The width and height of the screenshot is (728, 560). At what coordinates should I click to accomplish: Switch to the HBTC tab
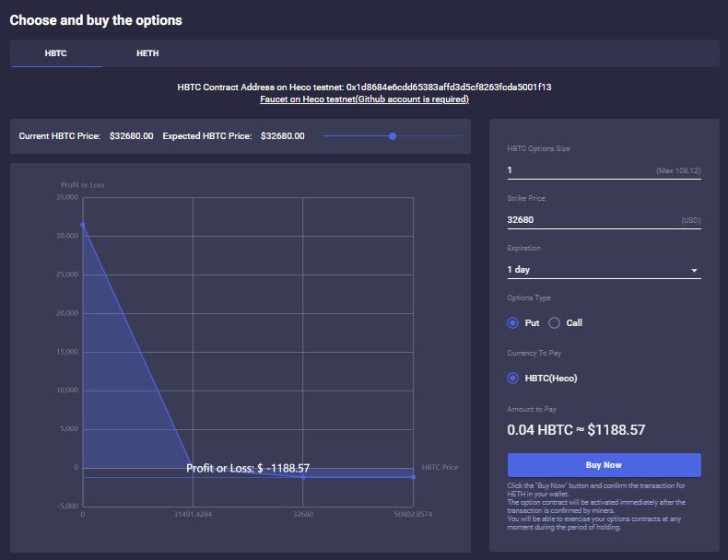click(x=55, y=53)
